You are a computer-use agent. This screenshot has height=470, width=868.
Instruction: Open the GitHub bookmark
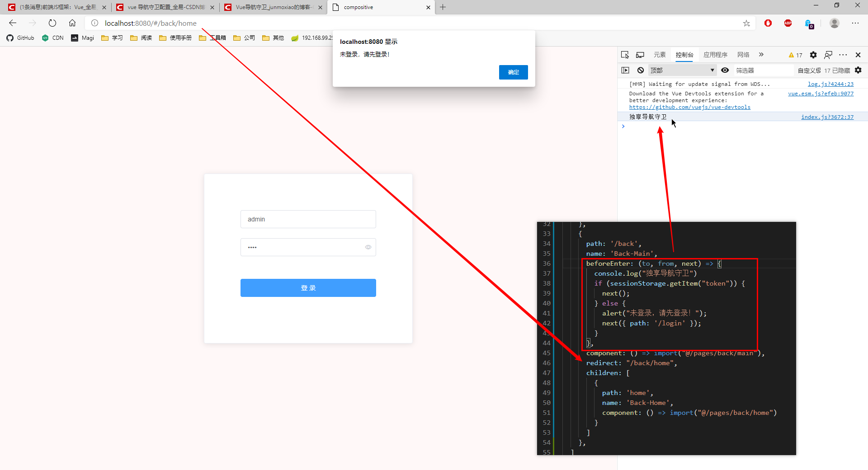20,38
